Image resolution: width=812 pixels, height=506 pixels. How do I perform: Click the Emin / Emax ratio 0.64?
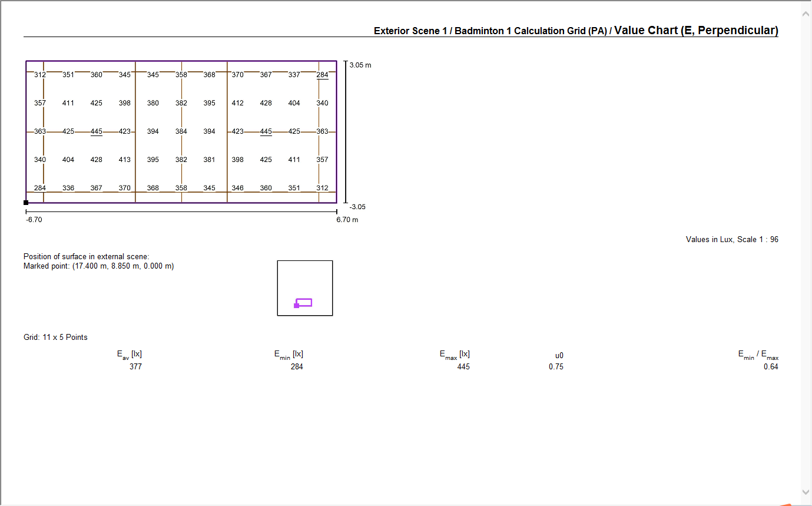771,367
